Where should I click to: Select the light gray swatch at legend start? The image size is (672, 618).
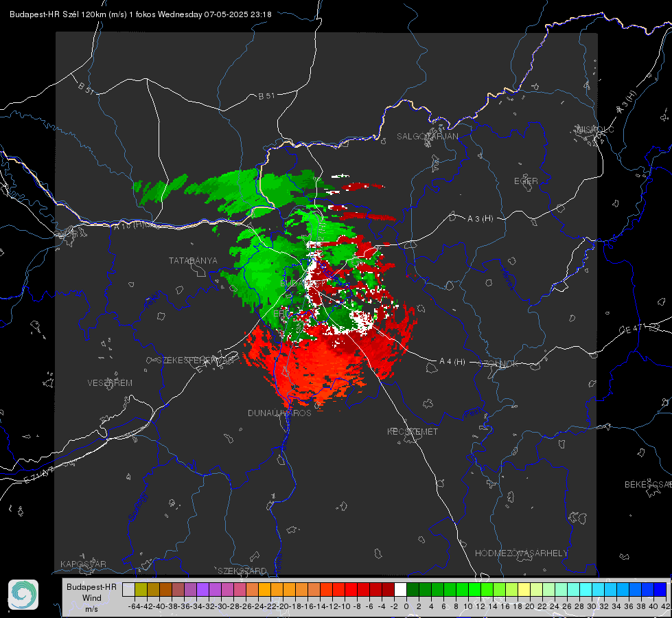pos(128,589)
